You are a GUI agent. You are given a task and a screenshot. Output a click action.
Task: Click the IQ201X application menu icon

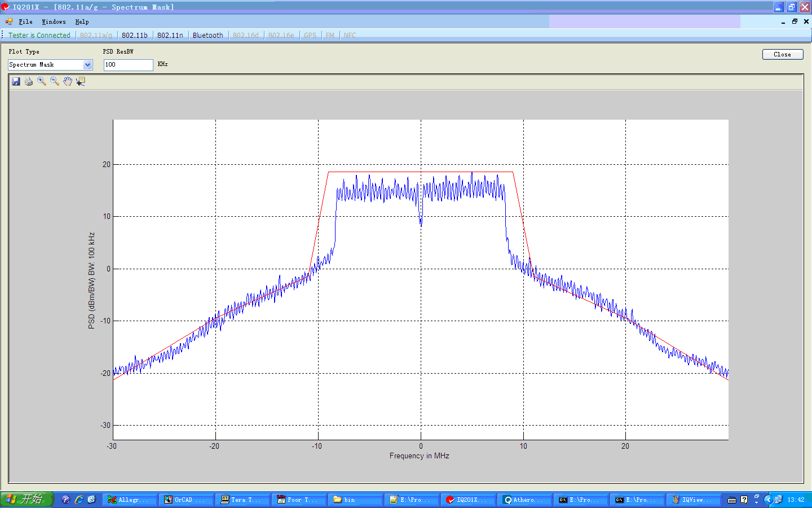pos(9,21)
